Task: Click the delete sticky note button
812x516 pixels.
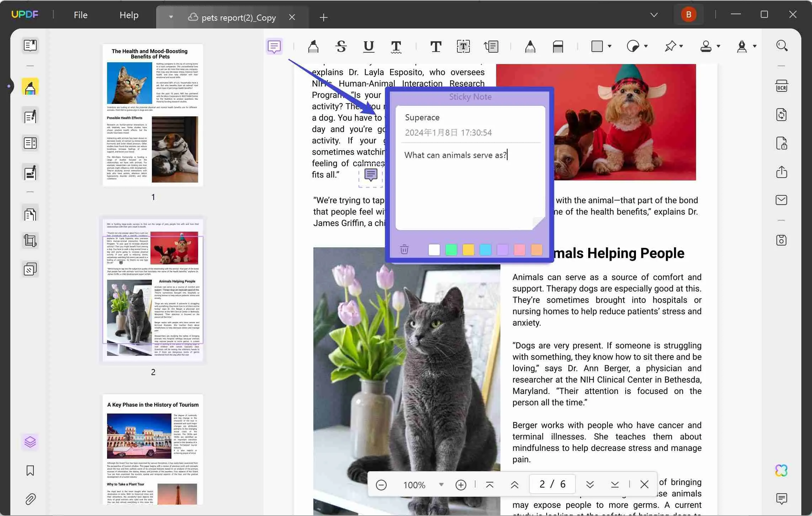Action: [404, 249]
